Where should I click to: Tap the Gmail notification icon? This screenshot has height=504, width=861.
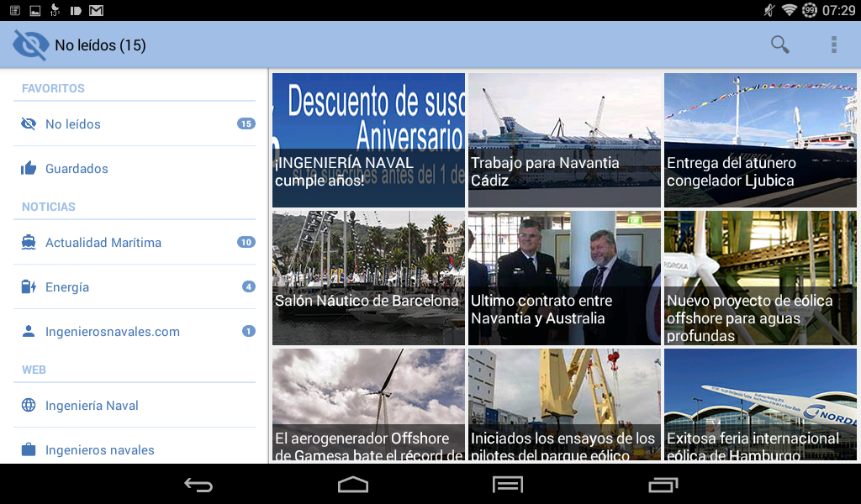[x=96, y=10]
